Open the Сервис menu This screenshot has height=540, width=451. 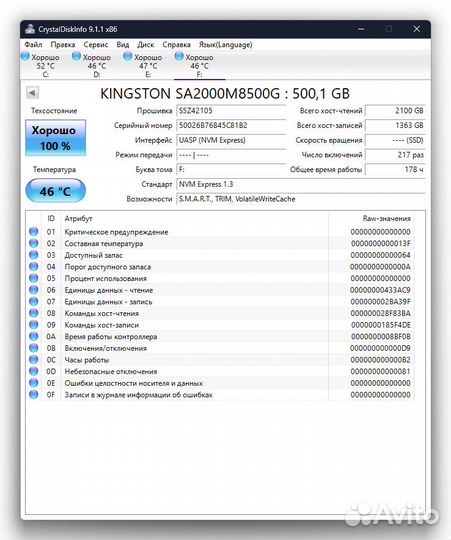tap(96, 45)
